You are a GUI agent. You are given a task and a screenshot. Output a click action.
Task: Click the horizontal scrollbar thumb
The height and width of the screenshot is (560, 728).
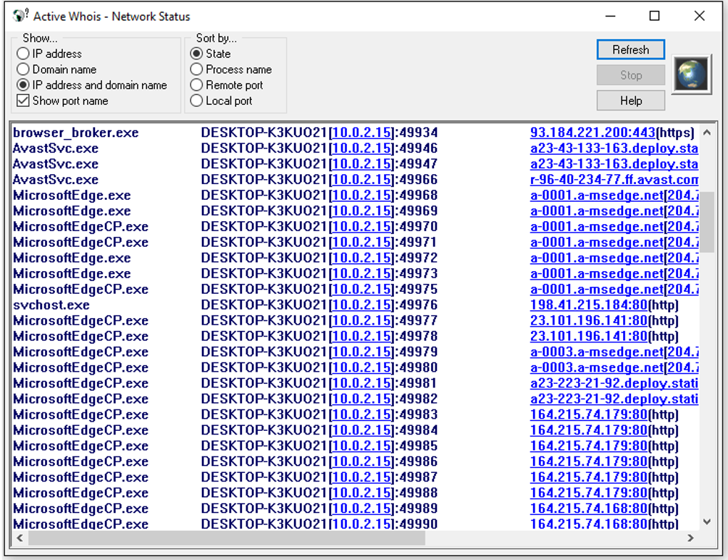[x=226, y=538]
